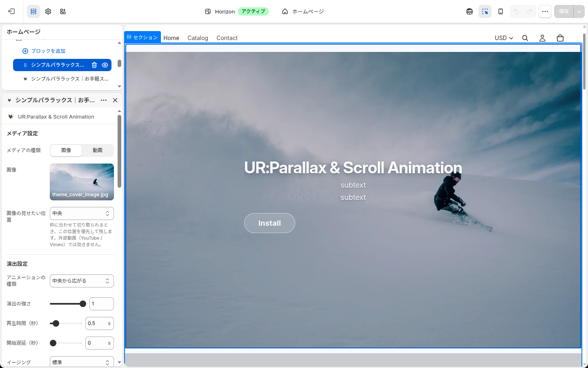
Task: Open the three-dots menu in top bar
Action: [x=545, y=11]
